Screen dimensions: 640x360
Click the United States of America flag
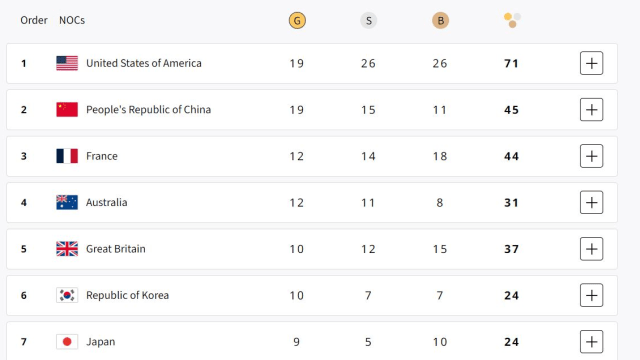[x=67, y=63]
